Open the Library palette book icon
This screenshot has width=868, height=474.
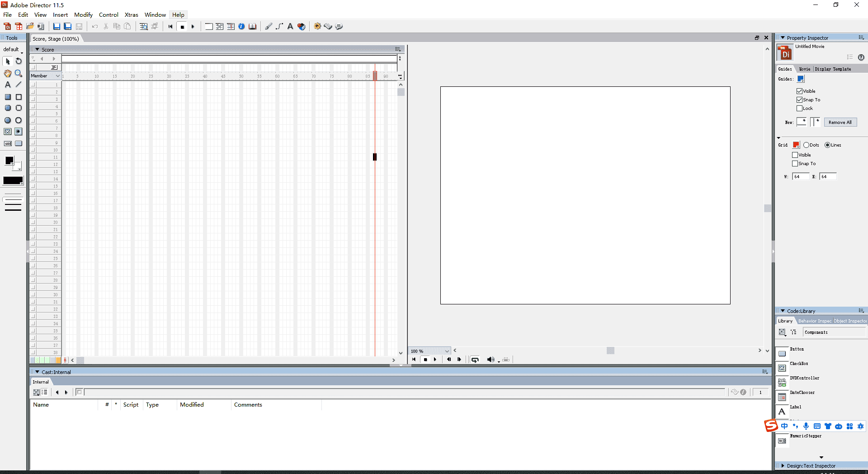coord(253,26)
